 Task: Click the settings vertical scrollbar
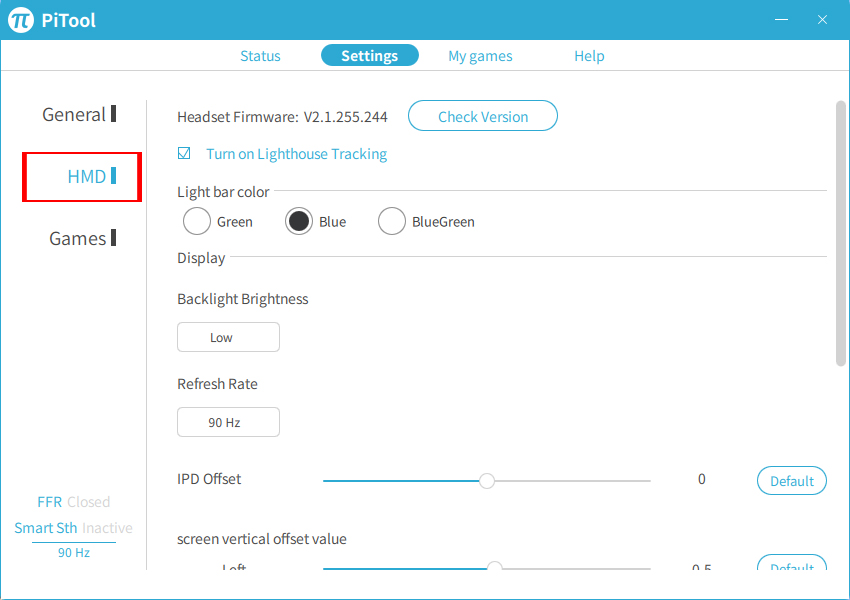(x=841, y=234)
